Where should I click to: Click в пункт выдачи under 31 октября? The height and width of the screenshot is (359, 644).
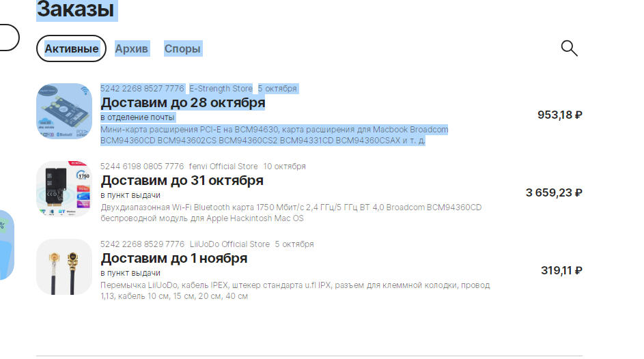pos(130,195)
